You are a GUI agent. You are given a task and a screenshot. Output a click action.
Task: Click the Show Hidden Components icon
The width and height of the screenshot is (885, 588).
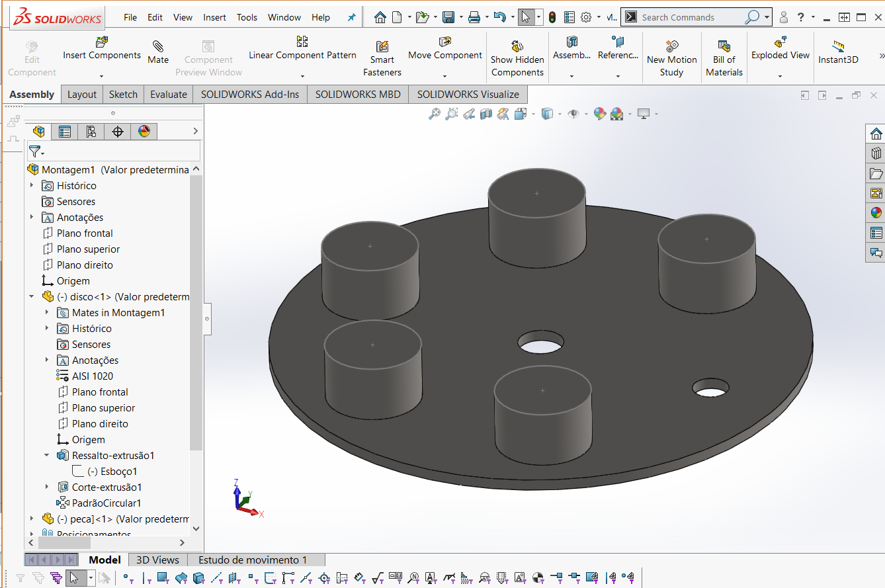[517, 46]
